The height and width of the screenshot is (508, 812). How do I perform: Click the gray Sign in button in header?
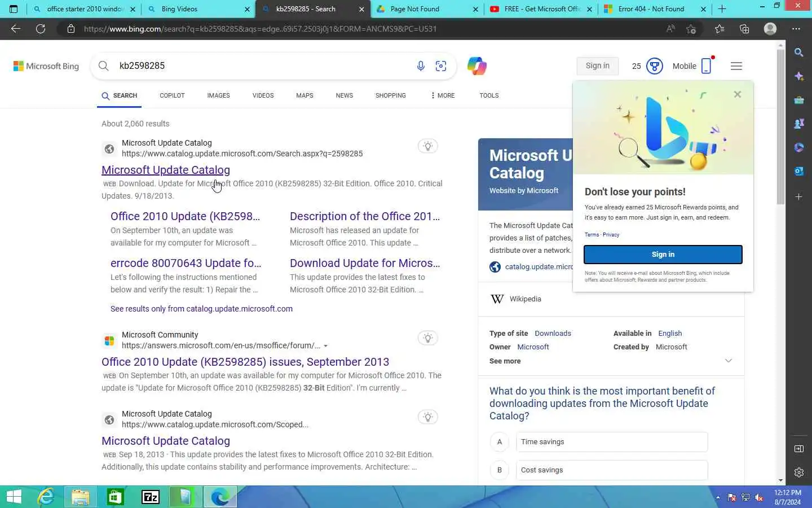tap(598, 66)
